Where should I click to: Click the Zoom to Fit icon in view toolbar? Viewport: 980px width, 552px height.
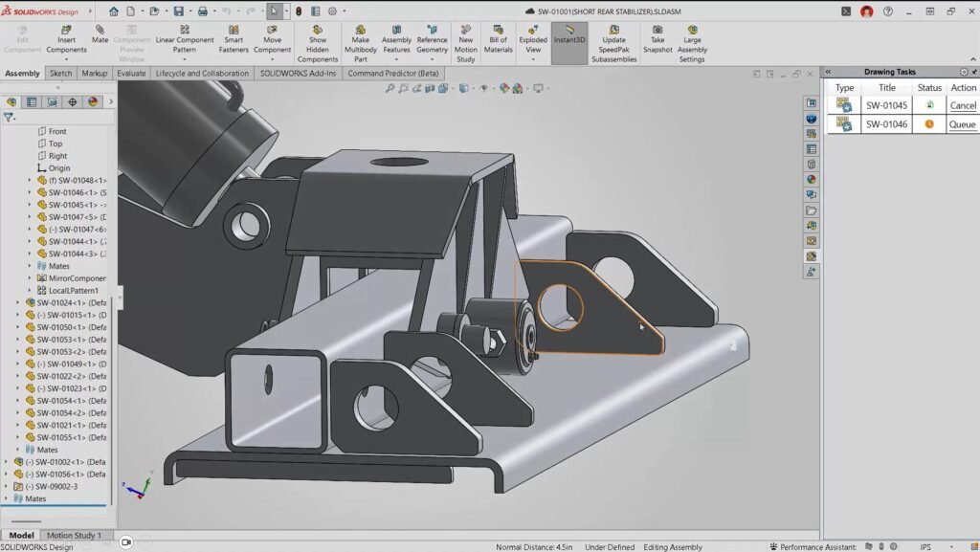click(x=390, y=89)
